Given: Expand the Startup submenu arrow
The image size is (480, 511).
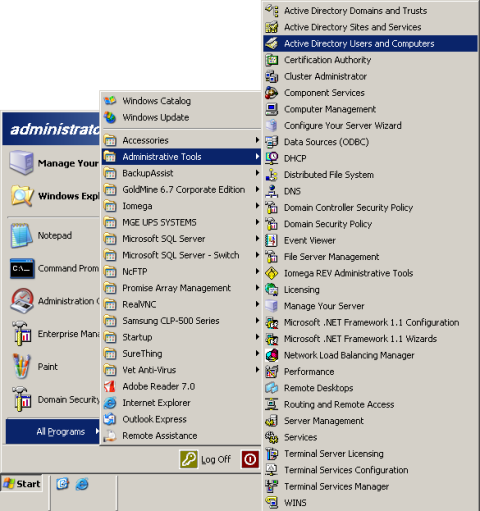Looking at the screenshot, I should coord(257,337).
